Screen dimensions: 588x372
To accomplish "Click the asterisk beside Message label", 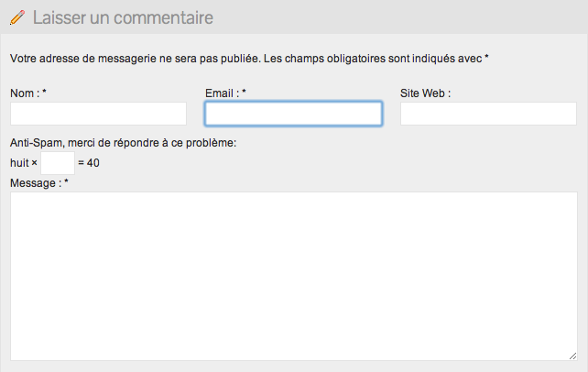I will coord(66,181).
